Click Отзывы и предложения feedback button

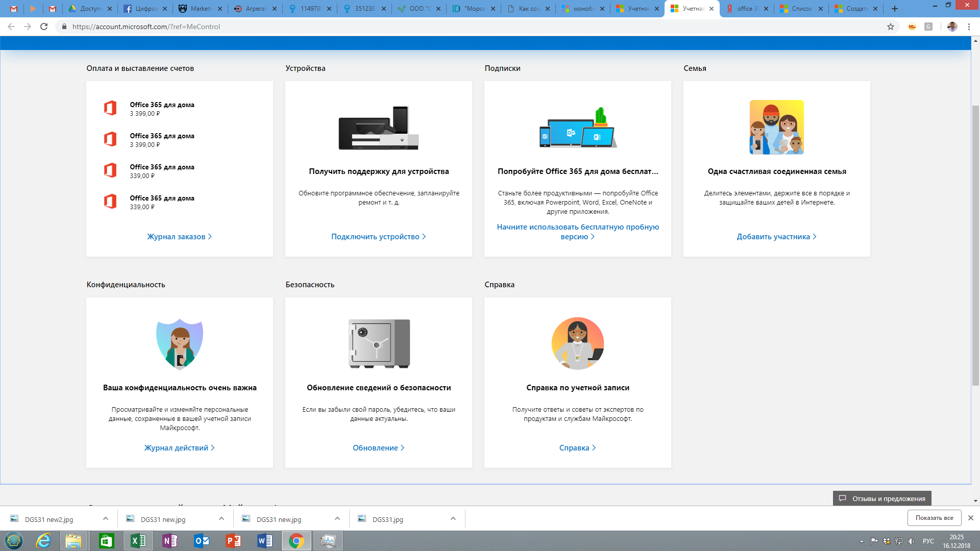(882, 498)
